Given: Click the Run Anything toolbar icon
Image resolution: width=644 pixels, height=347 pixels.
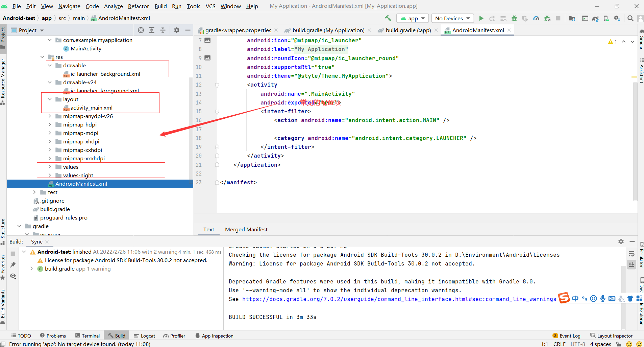Looking at the screenshot, I should pos(585,18).
